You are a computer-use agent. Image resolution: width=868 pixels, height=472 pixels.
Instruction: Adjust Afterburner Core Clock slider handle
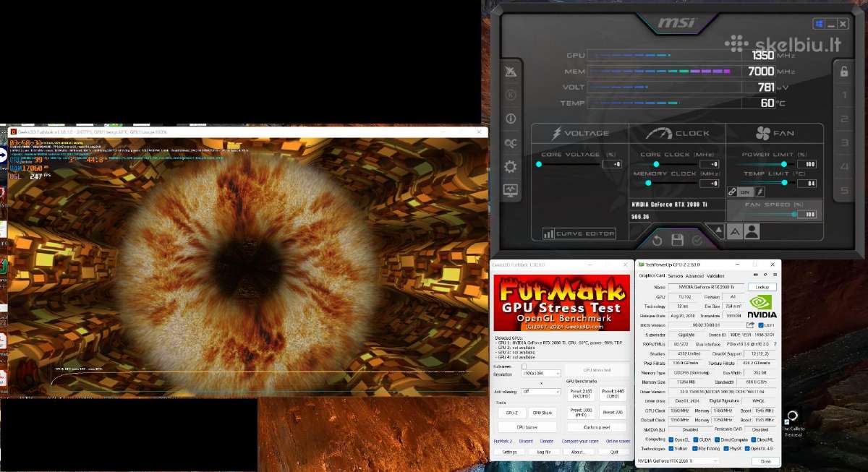pos(656,164)
